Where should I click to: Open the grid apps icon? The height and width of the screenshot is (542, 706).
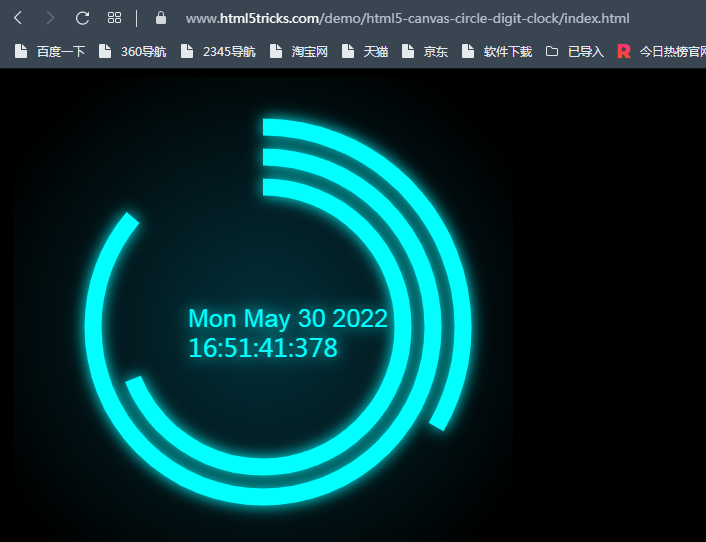pyautogui.click(x=114, y=18)
